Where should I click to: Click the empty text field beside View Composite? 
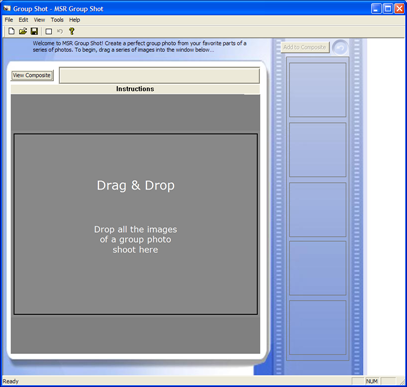point(159,75)
